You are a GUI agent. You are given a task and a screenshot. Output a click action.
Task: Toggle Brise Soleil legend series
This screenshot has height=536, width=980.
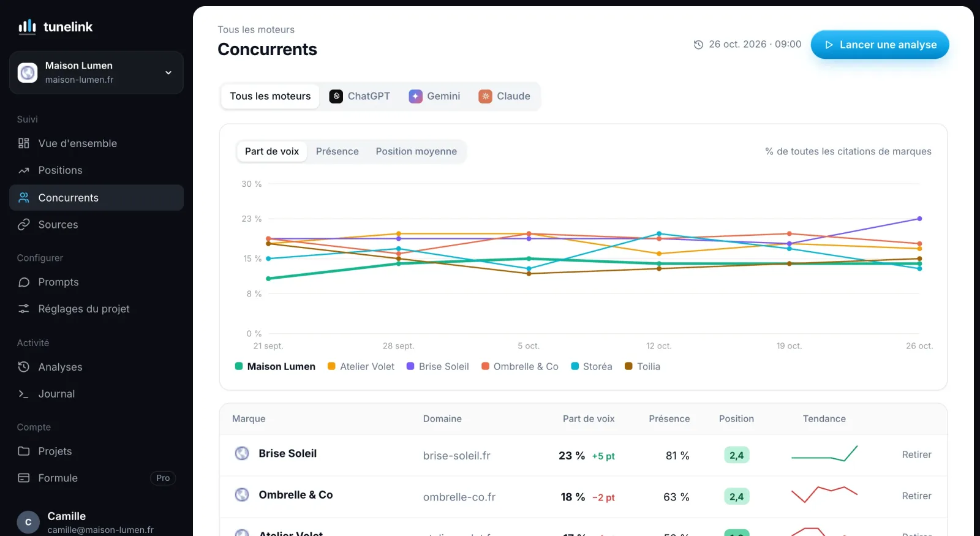coord(438,366)
